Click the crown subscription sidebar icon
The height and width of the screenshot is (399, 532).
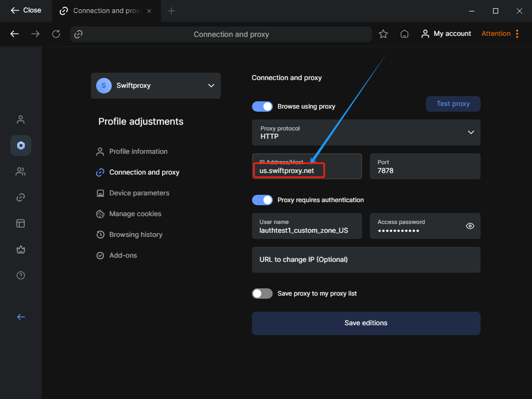(x=21, y=249)
